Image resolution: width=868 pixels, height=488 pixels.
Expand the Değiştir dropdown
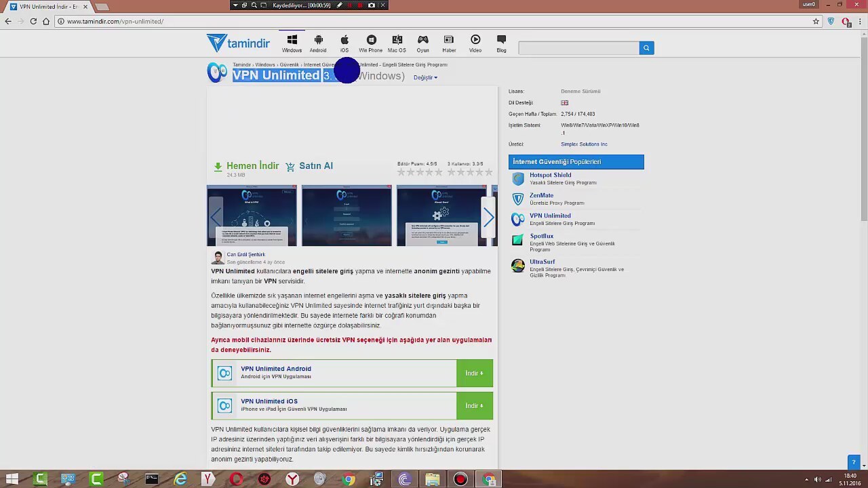pyautogui.click(x=425, y=77)
